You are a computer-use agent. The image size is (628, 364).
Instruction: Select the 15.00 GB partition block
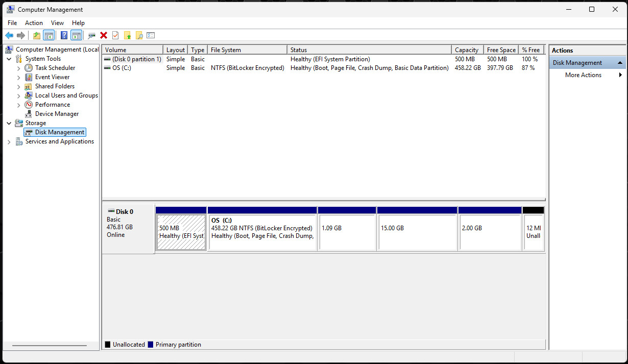click(x=417, y=229)
